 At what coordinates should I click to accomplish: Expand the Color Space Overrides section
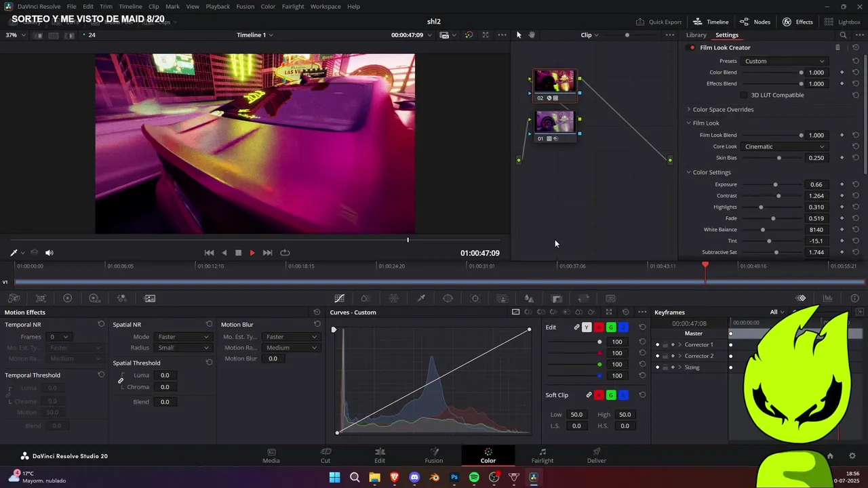[x=688, y=109]
